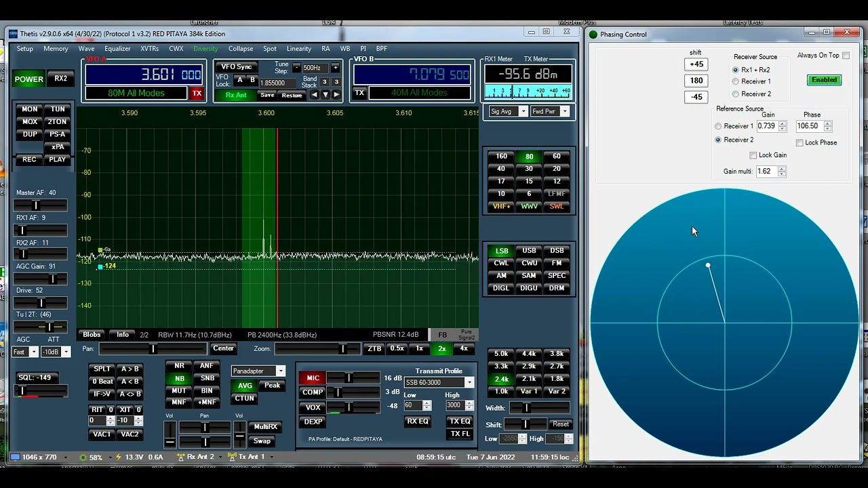Open the Equalizer menu
The width and height of the screenshot is (868, 488).
pyautogui.click(x=117, y=49)
